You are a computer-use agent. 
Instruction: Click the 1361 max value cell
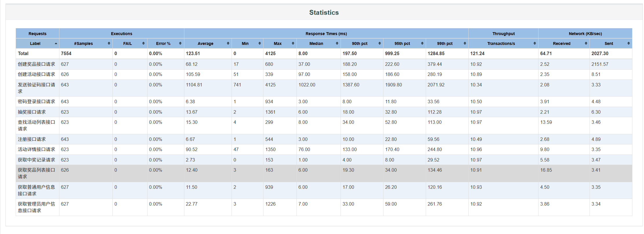click(x=270, y=112)
